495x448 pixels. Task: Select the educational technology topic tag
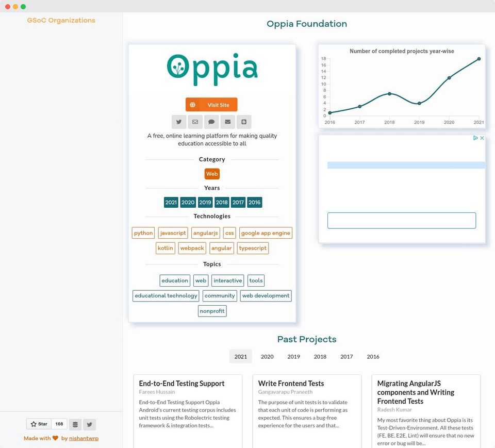click(166, 296)
